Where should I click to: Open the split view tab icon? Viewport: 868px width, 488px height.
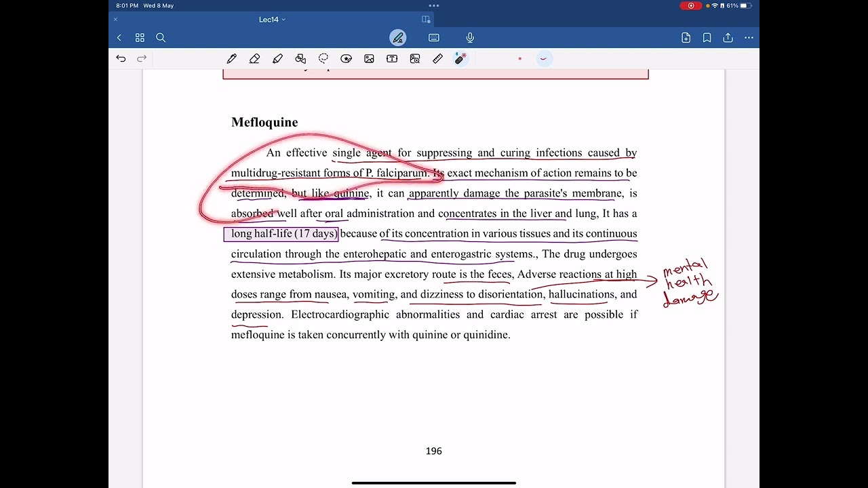click(x=426, y=20)
